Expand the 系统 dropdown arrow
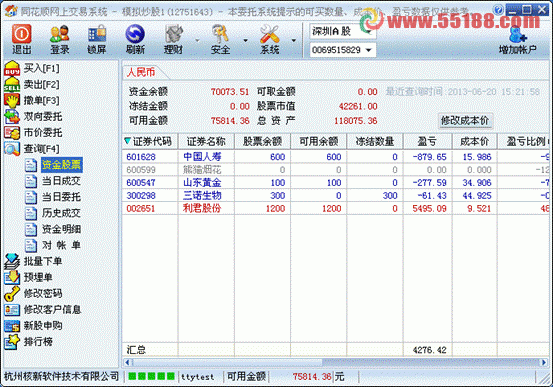The image size is (553, 387). pos(293,40)
